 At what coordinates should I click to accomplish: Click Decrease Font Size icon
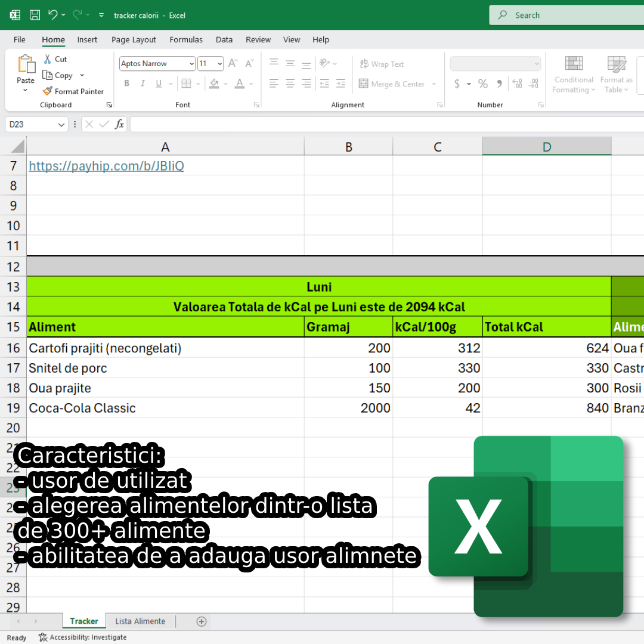[249, 63]
